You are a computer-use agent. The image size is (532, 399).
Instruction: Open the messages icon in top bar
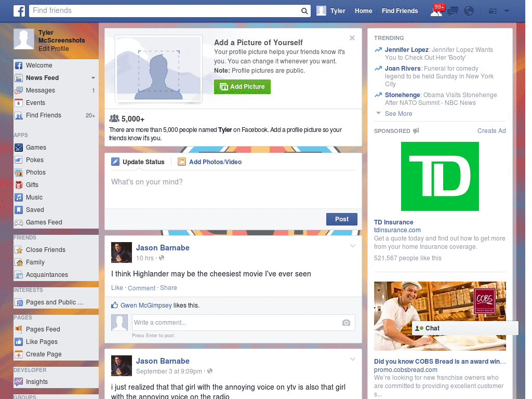453,11
